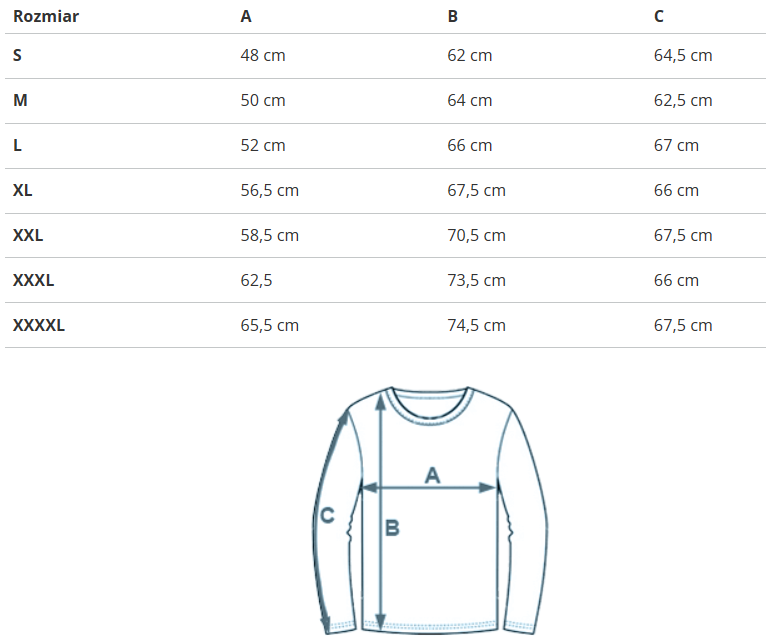Image resolution: width=766 pixels, height=641 pixels.
Task: Click the letter C label beside the sleeve
Action: tap(327, 516)
